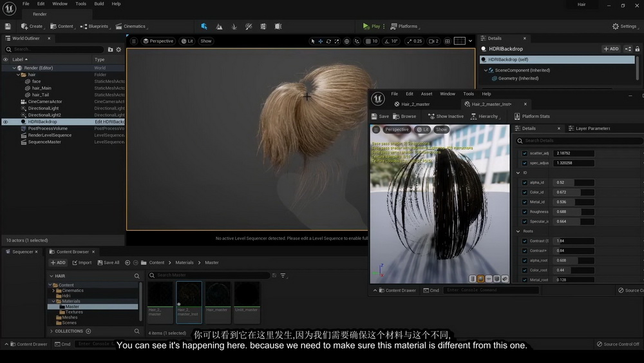The image size is (644, 363).
Task: Switch to Mesh Paint mode icon
Action: pos(249,26)
